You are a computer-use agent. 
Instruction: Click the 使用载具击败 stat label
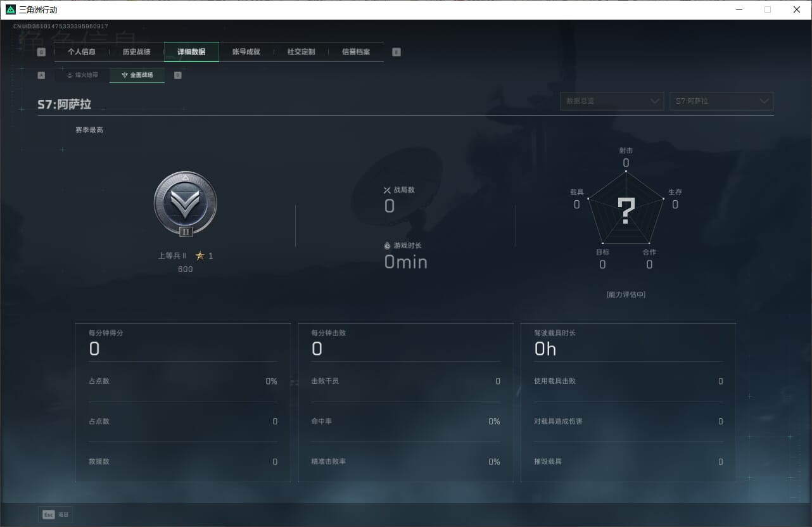(x=555, y=381)
